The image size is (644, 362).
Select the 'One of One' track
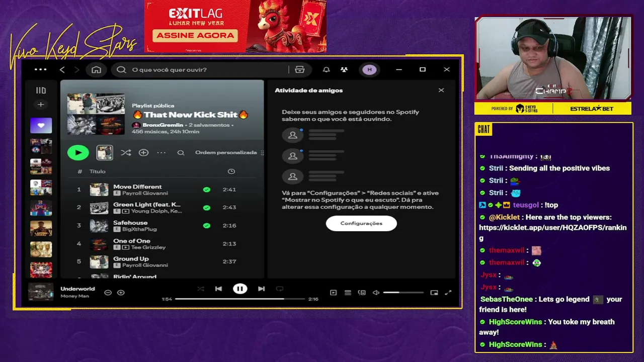point(161,243)
